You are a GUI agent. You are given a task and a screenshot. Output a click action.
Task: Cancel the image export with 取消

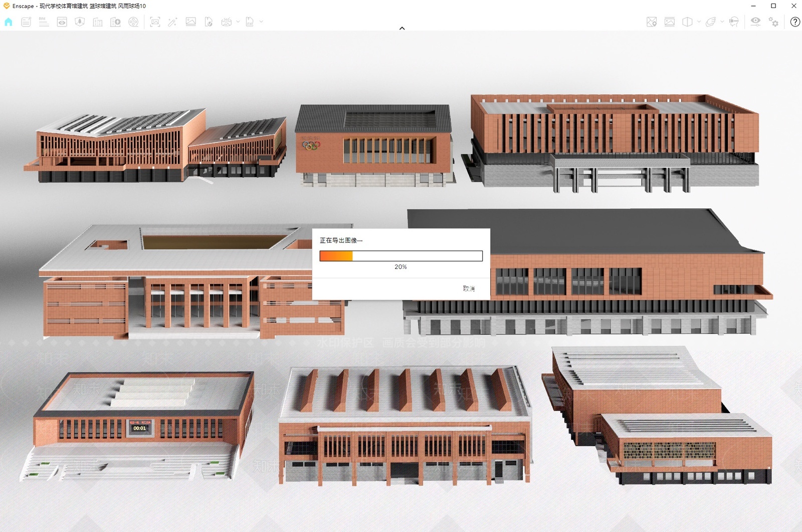coord(469,289)
